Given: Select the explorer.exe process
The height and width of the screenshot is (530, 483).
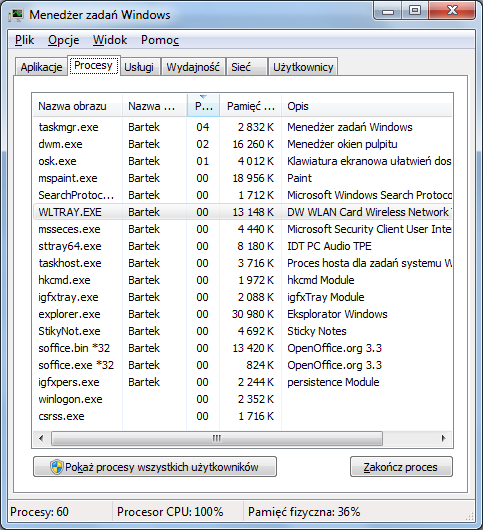Looking at the screenshot, I should click(x=242, y=314).
